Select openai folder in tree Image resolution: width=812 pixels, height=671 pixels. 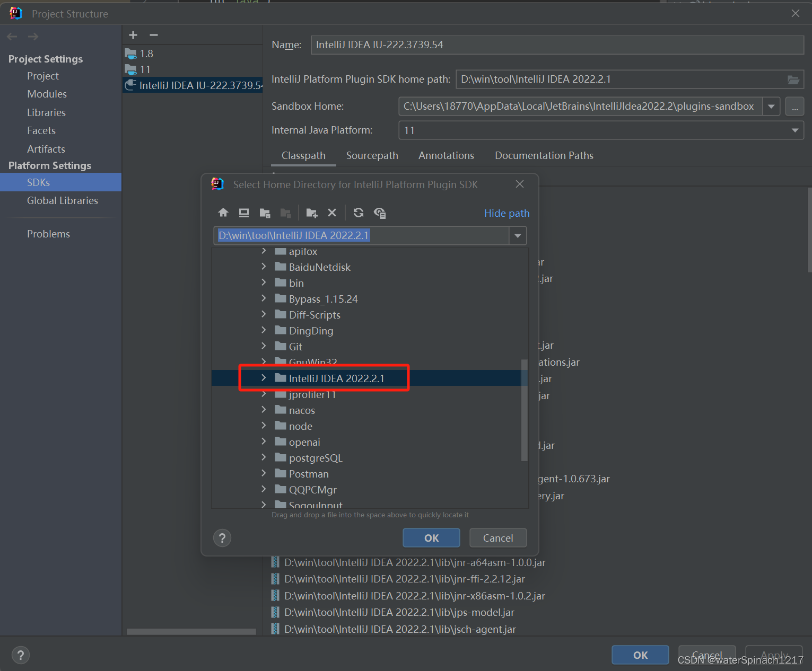304,442
